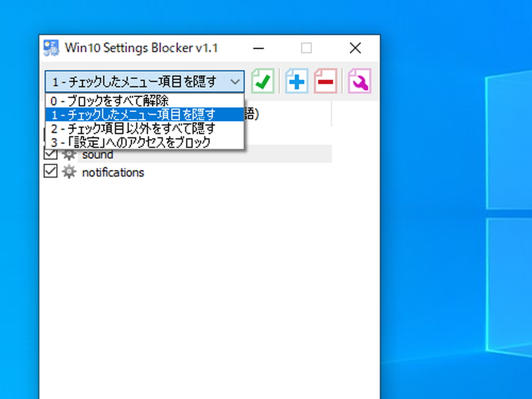Screen dimensions: 532x399
Task: Select option 3 - 「設定」へのアクセスをブロック
Action: [144, 142]
